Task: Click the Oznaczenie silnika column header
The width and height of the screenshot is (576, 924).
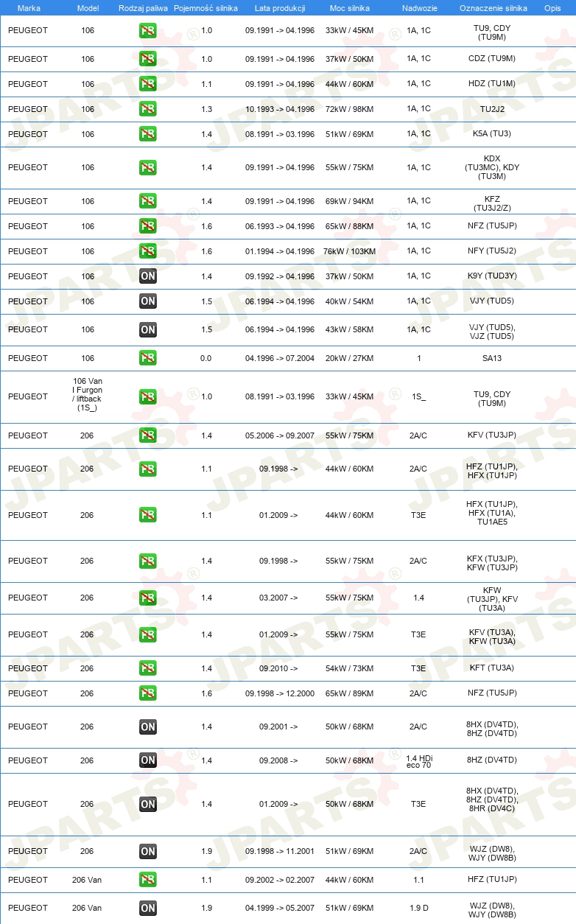Action: tap(493, 7)
